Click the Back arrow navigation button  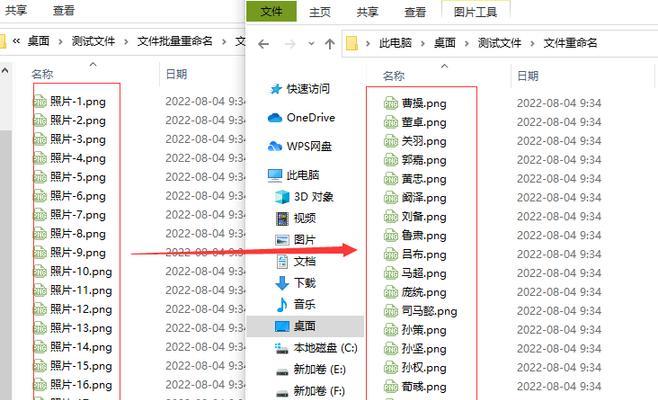pyautogui.click(x=263, y=44)
